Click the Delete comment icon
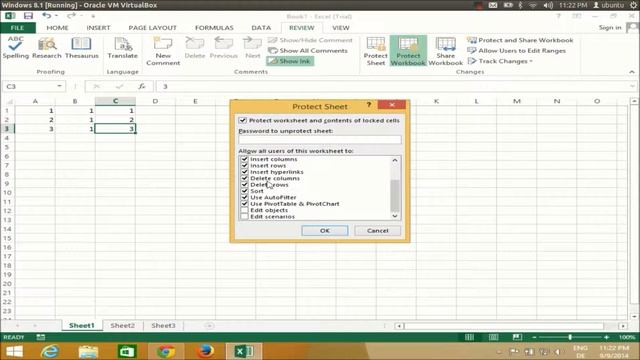This screenshot has height=360, width=640. pyautogui.click(x=195, y=48)
